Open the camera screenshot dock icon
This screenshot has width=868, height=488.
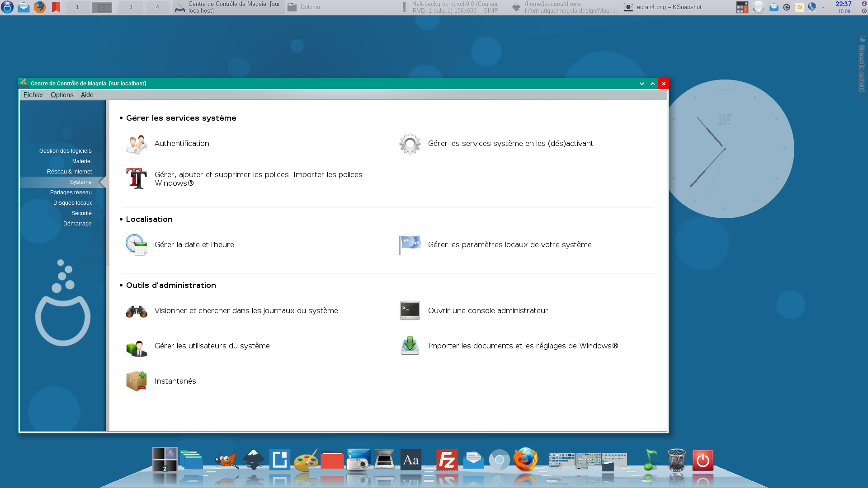click(x=359, y=460)
